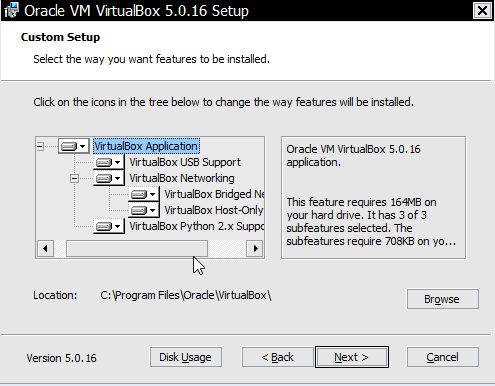The image size is (495, 386).
Task: Select VirtualBox USB Support tree item
Action: pyautogui.click(x=185, y=162)
